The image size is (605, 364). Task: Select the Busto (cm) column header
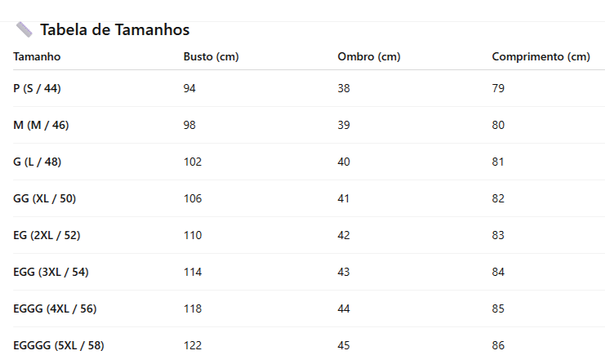(211, 56)
